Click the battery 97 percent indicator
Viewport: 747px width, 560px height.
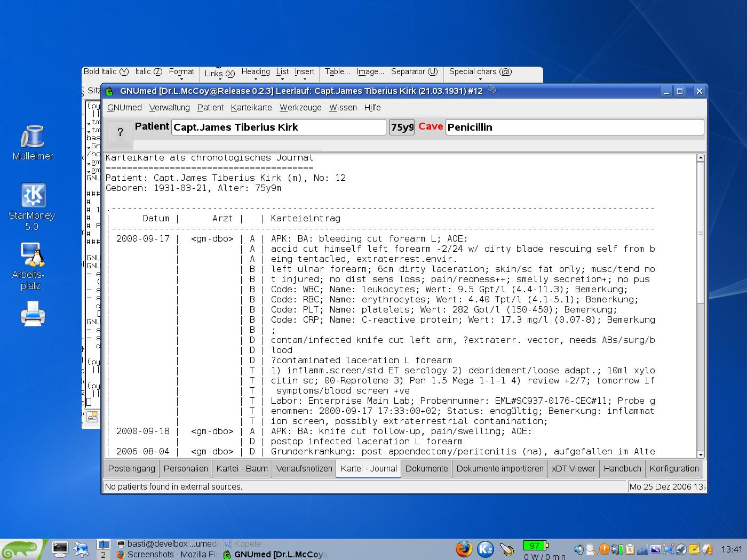535,546
